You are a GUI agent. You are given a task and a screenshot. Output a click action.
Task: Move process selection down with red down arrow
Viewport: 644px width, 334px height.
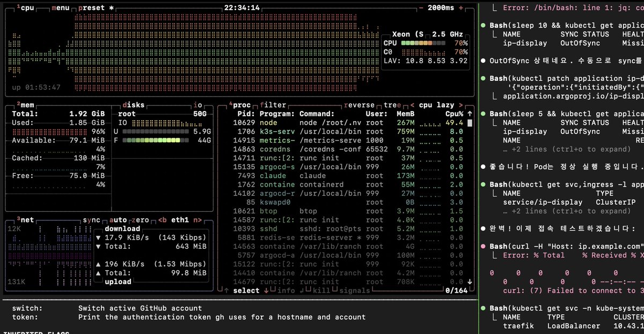[x=266, y=291]
